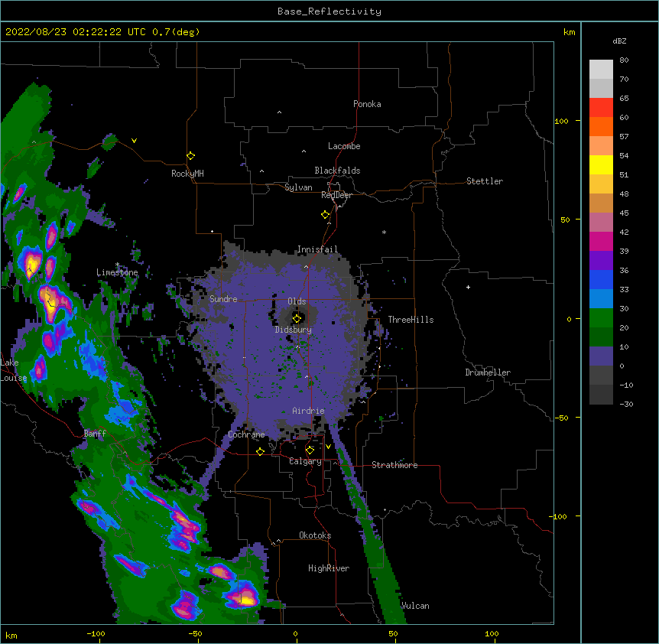Click the Banff label
Image resolution: width=659 pixels, height=644 pixels.
[x=95, y=434]
